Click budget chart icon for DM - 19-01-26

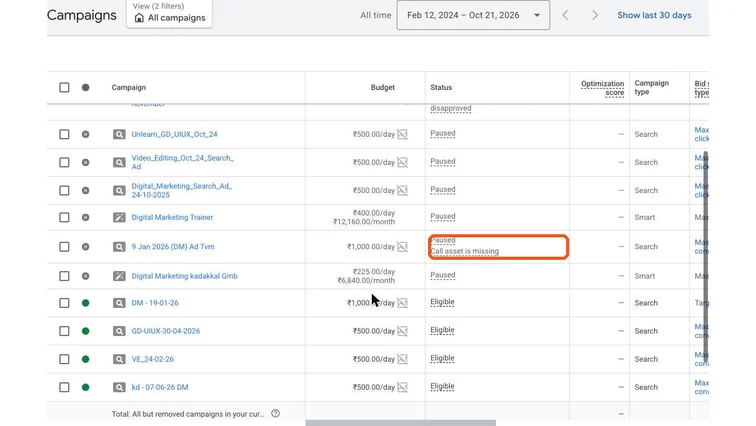(x=403, y=303)
